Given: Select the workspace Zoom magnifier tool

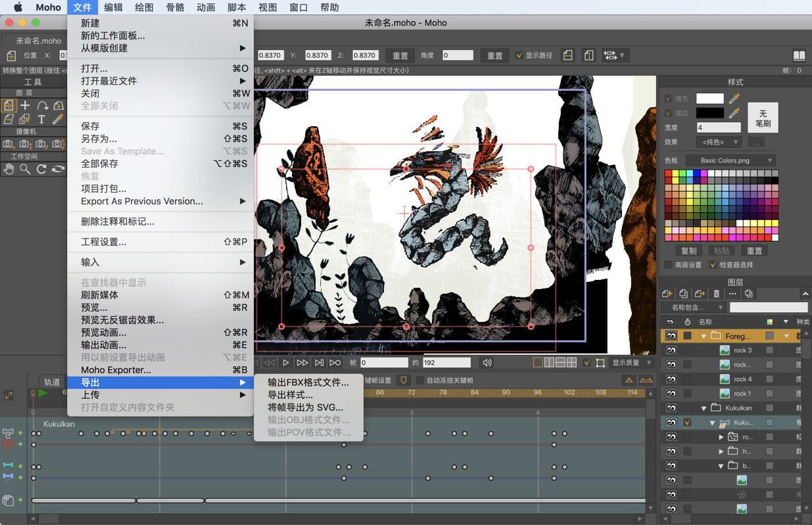Looking at the screenshot, I should pyautogui.click(x=24, y=168).
